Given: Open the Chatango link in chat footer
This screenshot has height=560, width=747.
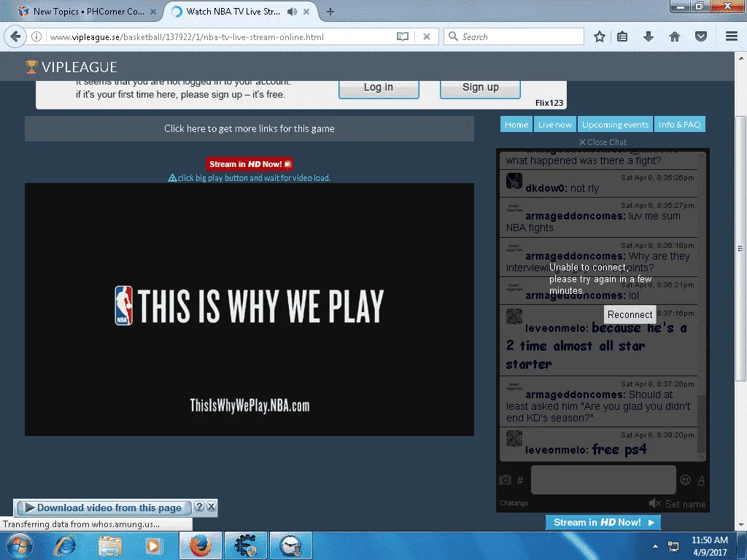Looking at the screenshot, I should coord(514,503).
